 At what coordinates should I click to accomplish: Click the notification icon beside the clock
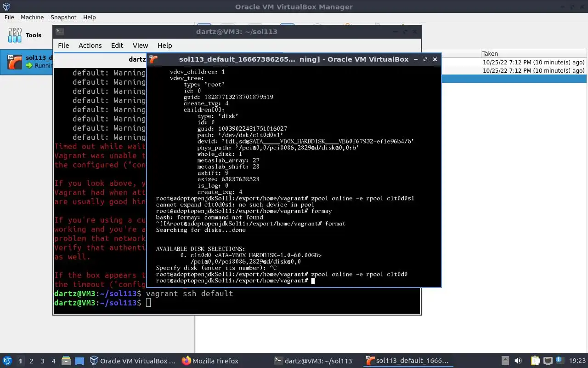coord(560,361)
